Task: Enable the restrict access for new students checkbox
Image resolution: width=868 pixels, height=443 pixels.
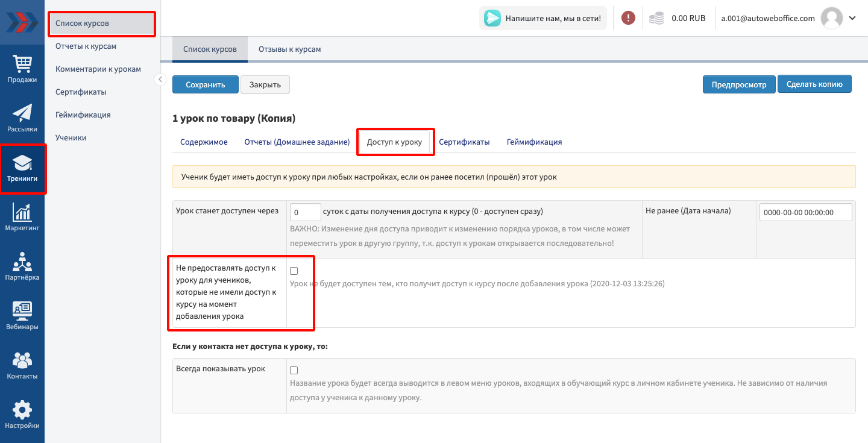Action: point(294,271)
